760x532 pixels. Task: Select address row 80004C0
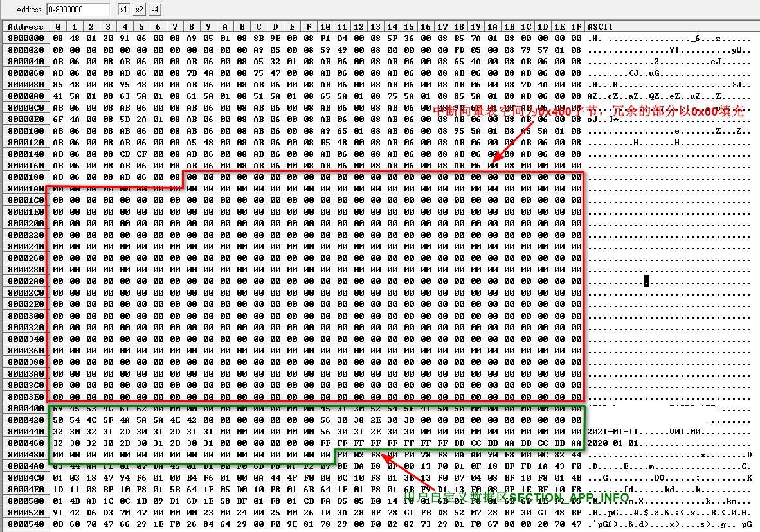pos(26,478)
